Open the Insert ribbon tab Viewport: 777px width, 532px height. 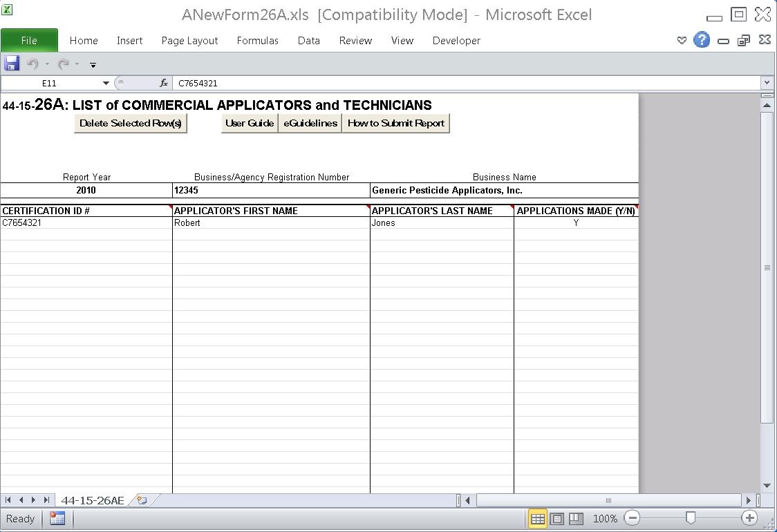click(x=129, y=41)
